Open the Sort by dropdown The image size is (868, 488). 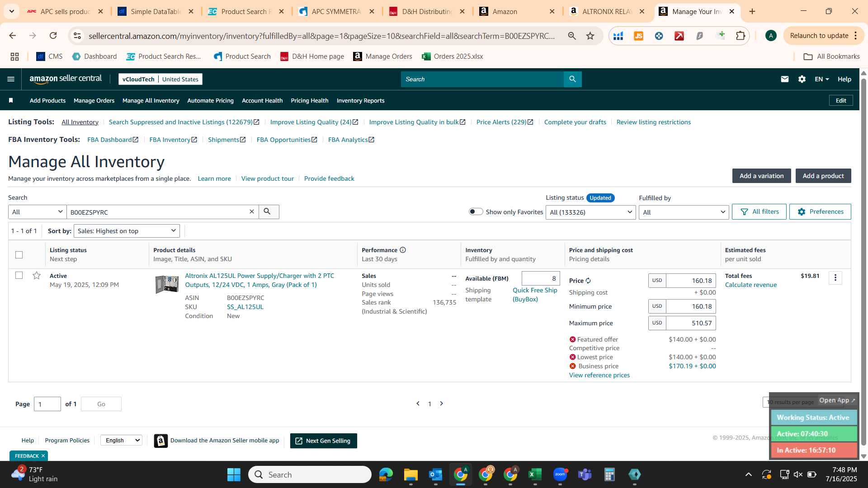[127, 231]
